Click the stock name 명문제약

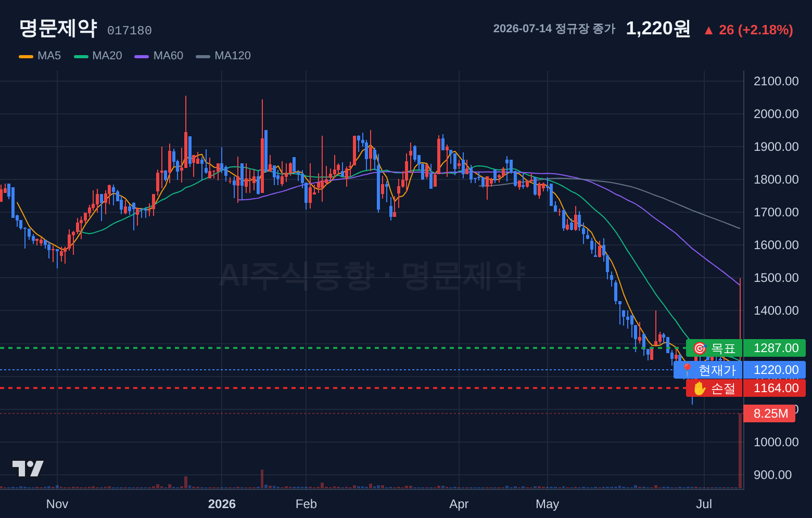tap(58, 28)
